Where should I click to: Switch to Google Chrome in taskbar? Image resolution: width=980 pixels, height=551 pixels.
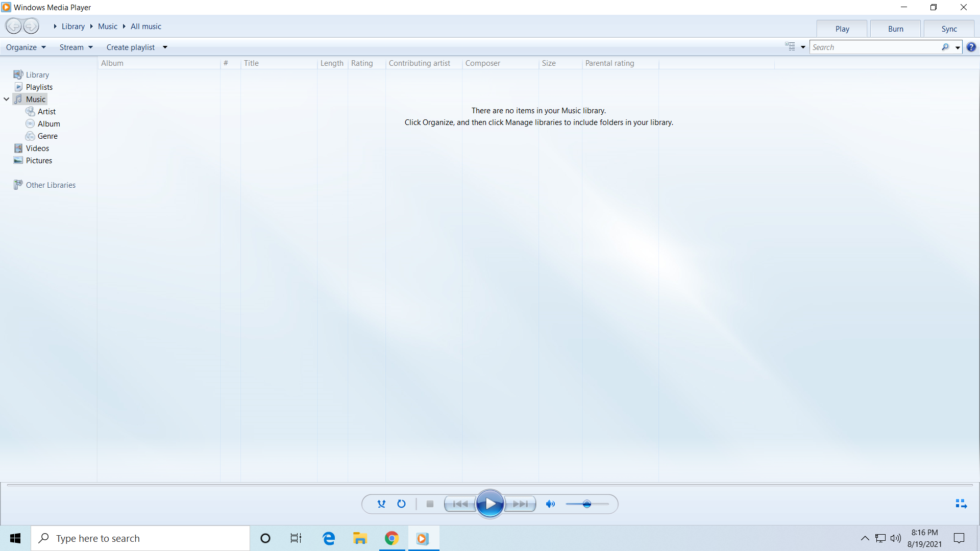tap(391, 538)
